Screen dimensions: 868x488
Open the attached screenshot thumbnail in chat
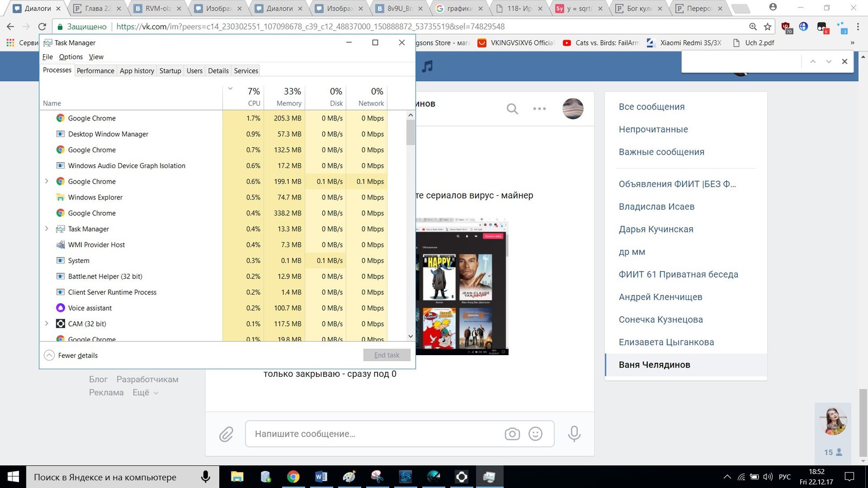click(x=462, y=286)
